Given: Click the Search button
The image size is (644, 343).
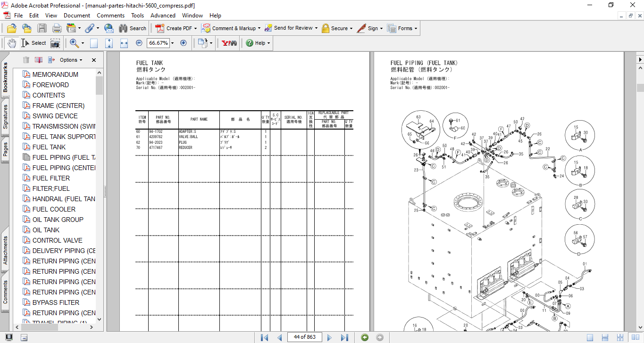Looking at the screenshot, I should coord(133,28).
